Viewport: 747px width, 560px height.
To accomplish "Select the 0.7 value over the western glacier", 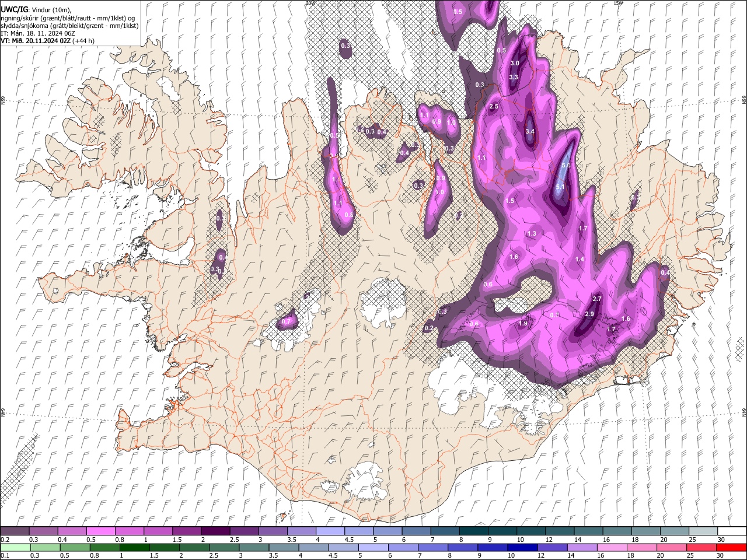I will (x=286, y=321).
